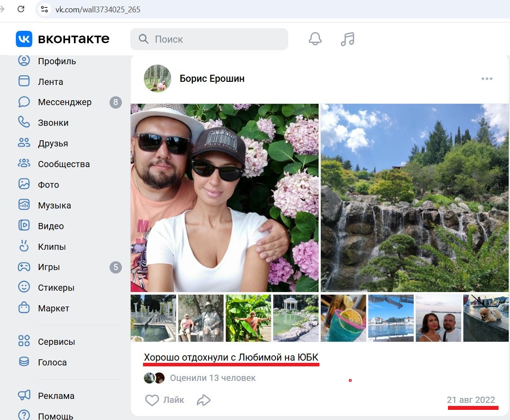Click the Реклама megaphone icon
Viewport: 510px width, 420px height.
(x=24, y=395)
